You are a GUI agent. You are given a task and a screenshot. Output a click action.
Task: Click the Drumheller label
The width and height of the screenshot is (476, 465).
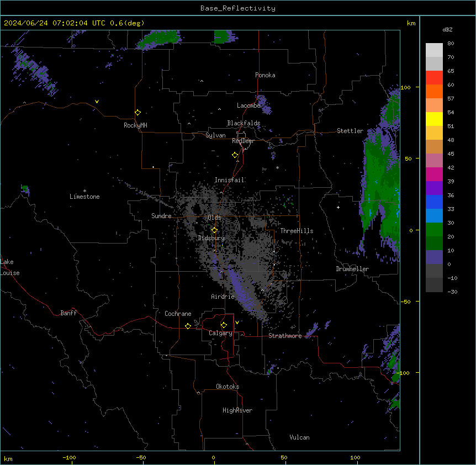(352, 269)
